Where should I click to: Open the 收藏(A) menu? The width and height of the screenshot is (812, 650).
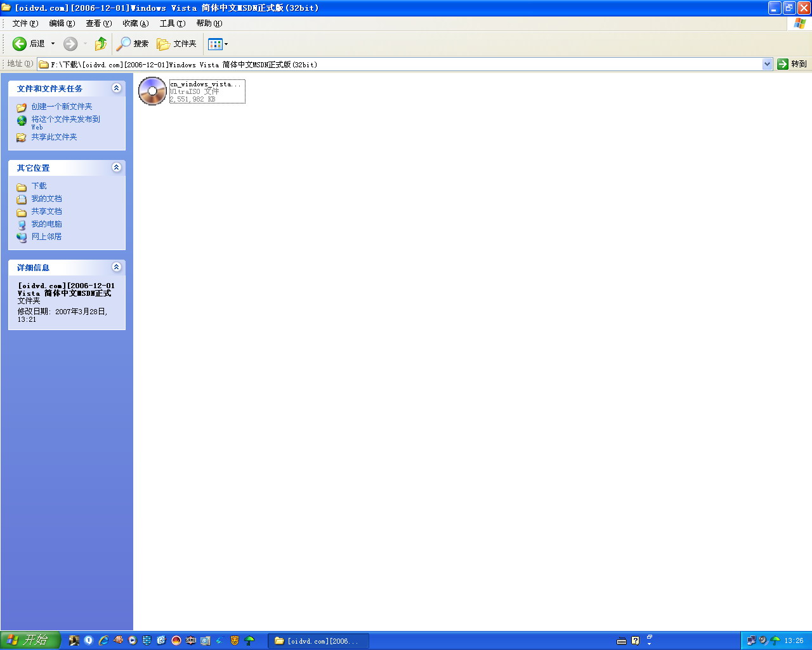pyautogui.click(x=136, y=23)
